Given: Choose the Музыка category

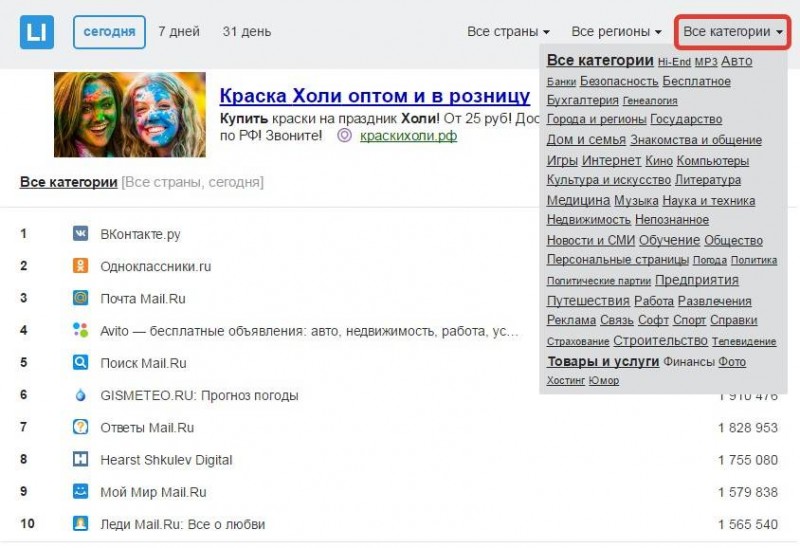Looking at the screenshot, I should 636,201.
